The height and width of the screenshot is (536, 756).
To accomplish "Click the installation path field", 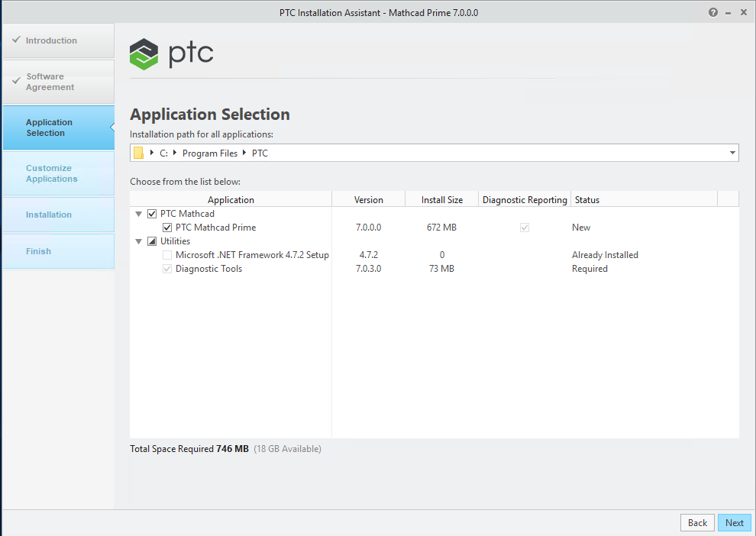I will (434, 153).
